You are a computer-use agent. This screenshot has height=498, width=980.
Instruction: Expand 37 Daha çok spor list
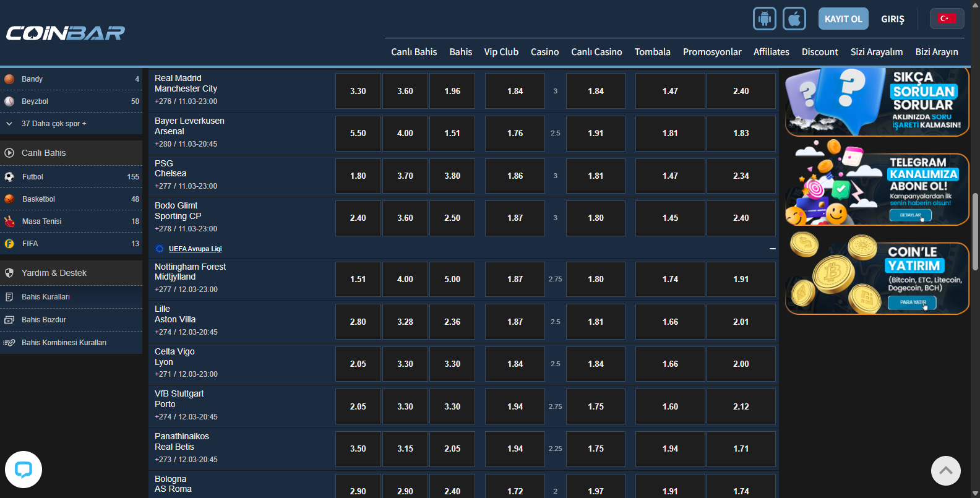tap(53, 124)
